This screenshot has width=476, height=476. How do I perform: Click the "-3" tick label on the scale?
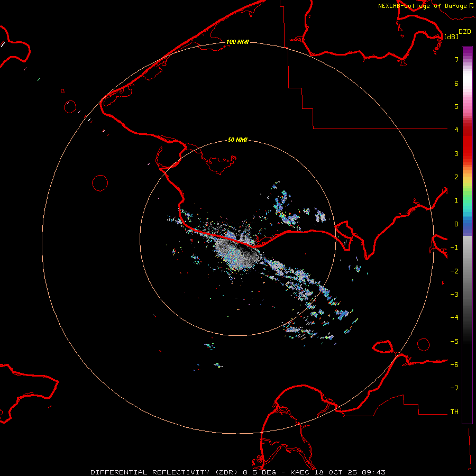click(x=454, y=295)
